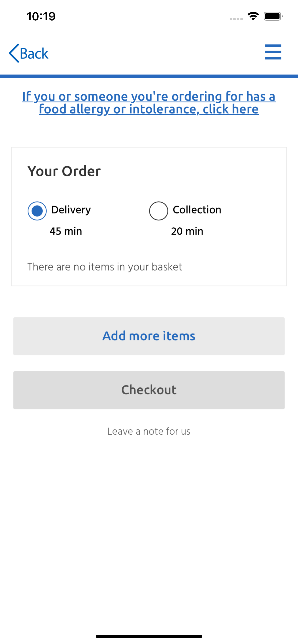This screenshot has width=298, height=644.
Task: Click the Checkout button
Action: pyautogui.click(x=149, y=390)
